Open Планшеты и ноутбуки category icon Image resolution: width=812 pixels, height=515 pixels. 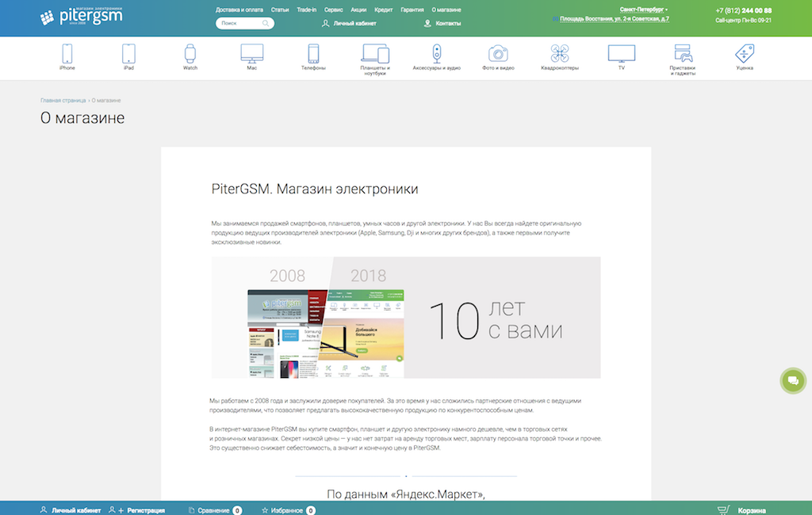(x=375, y=54)
